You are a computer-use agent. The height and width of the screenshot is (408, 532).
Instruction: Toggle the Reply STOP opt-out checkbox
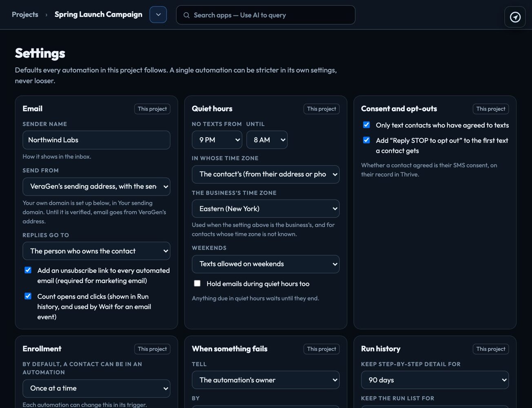(367, 140)
